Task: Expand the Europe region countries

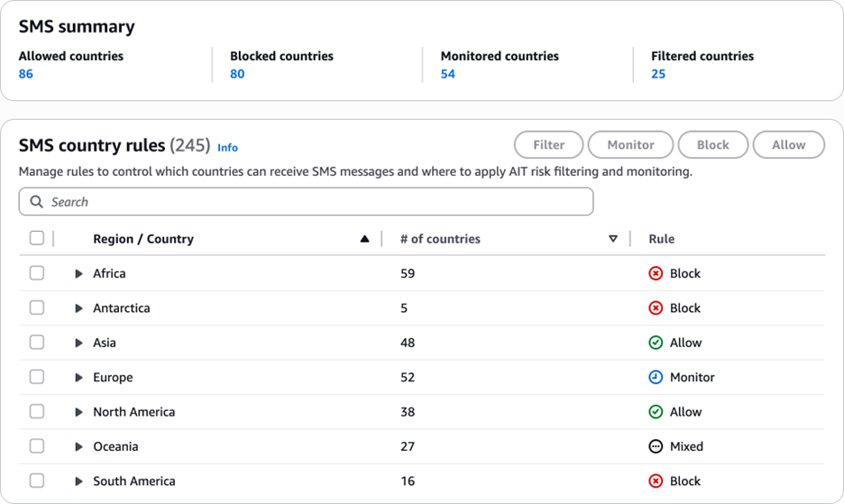Action: [78, 377]
